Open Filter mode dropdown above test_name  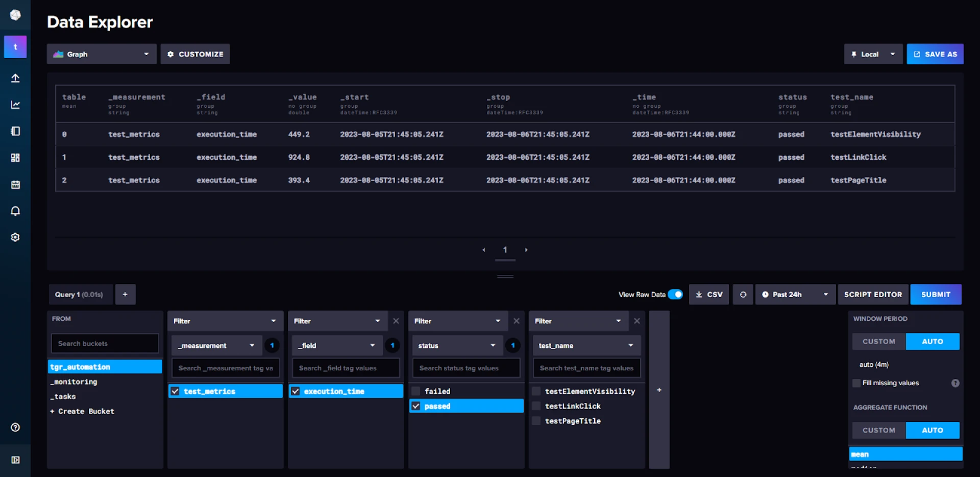[x=578, y=321]
